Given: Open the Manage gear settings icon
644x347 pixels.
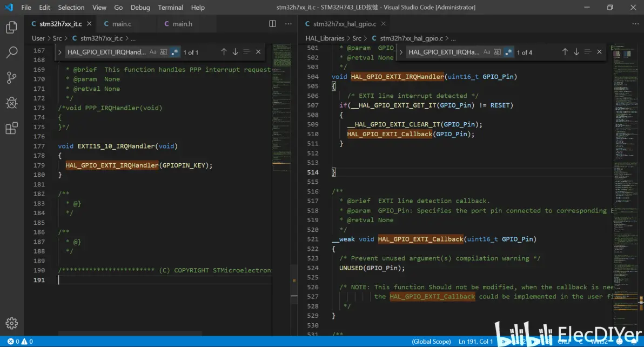Looking at the screenshot, I should [11, 323].
